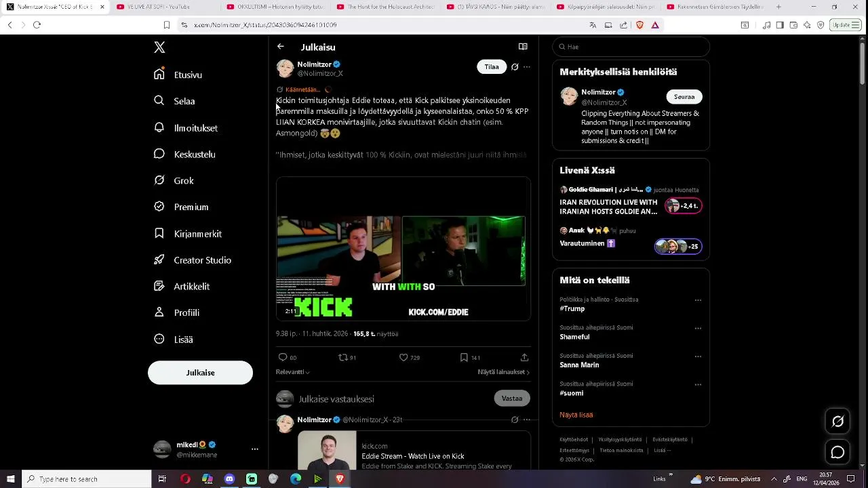Image resolution: width=868 pixels, height=488 pixels.
Task: Open account menu dots beside mikedi
Action: tap(255, 449)
